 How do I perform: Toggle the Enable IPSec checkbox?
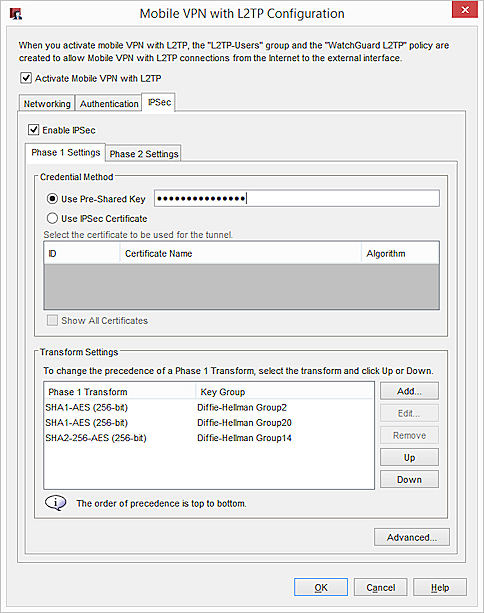pyautogui.click(x=34, y=129)
